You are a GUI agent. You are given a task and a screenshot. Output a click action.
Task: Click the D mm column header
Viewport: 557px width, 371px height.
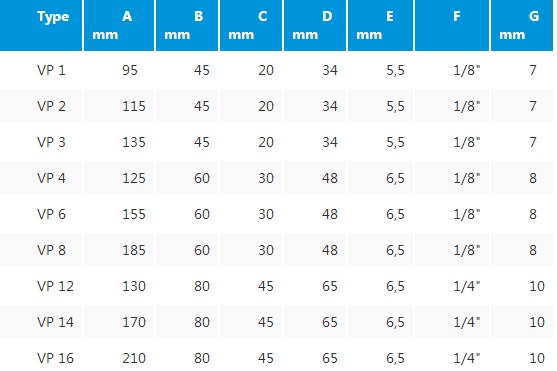315,25
